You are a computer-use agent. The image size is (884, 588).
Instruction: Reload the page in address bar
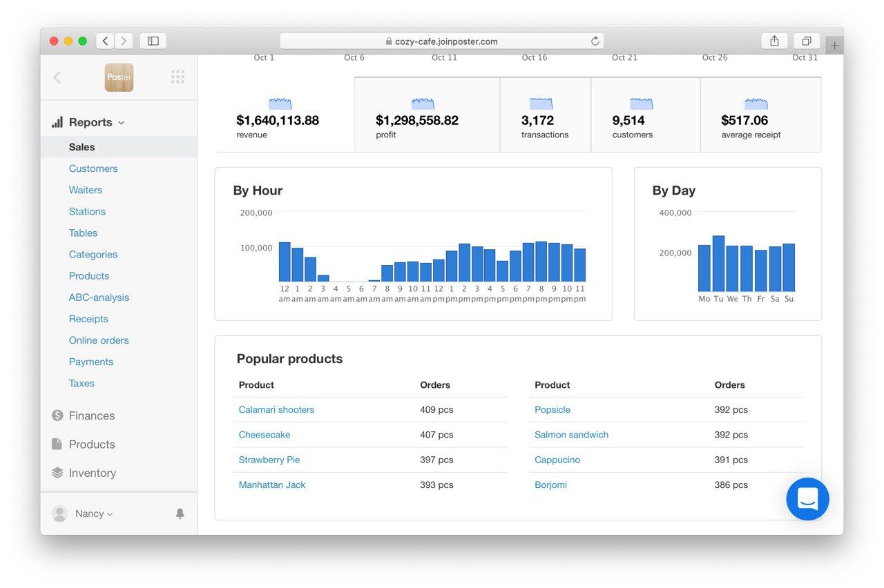click(595, 41)
